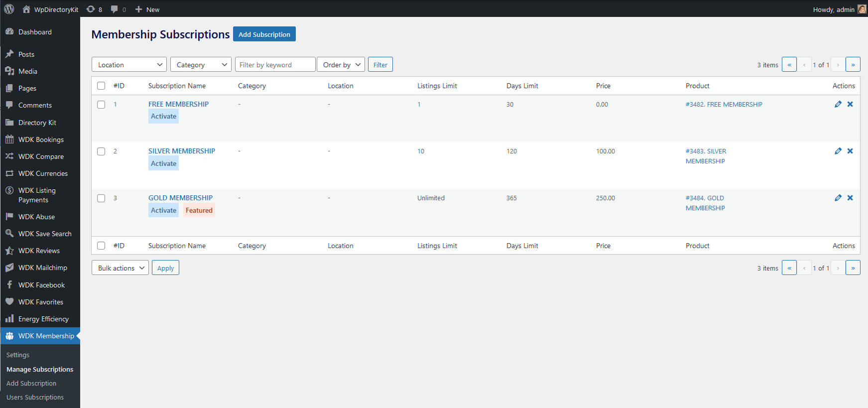Open the Dashboard sidebar item
Screen dimensions: 868x408
(x=40, y=32)
